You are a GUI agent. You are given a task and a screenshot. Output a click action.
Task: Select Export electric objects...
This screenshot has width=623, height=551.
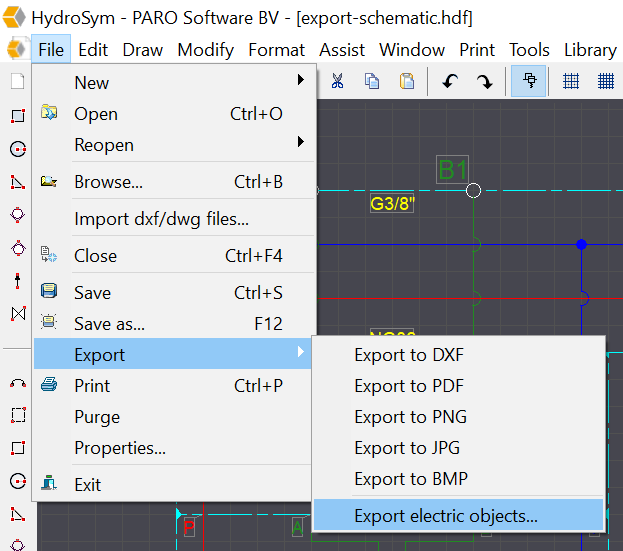point(459,515)
